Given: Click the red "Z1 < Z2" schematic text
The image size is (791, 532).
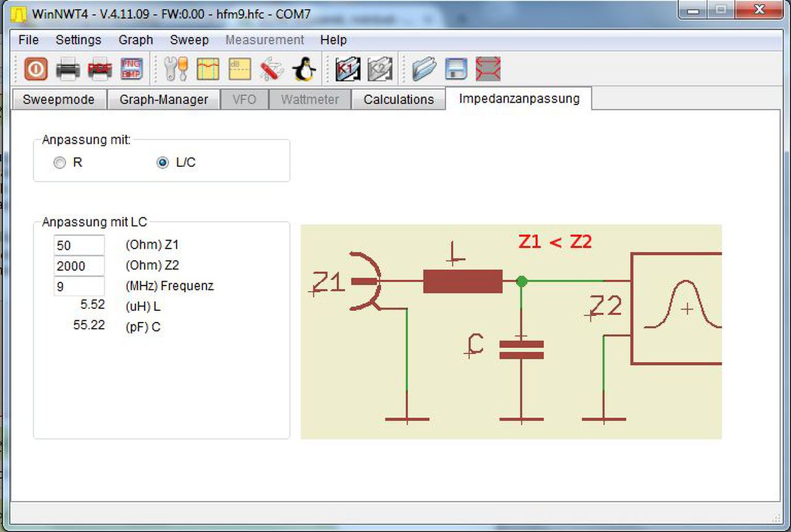Looking at the screenshot, I should pos(555,242).
